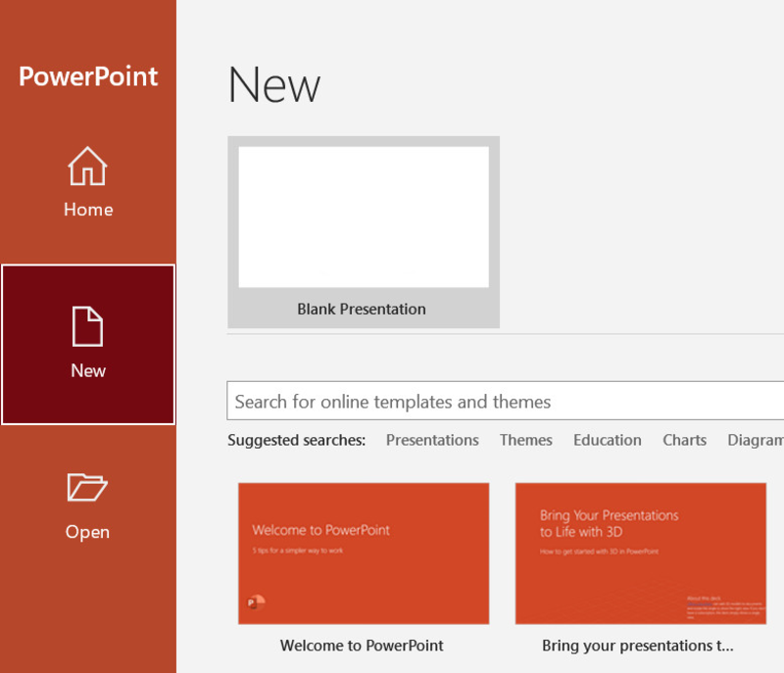Choose the Themes suggested search
Viewport: 784px width, 673px height.
click(526, 440)
